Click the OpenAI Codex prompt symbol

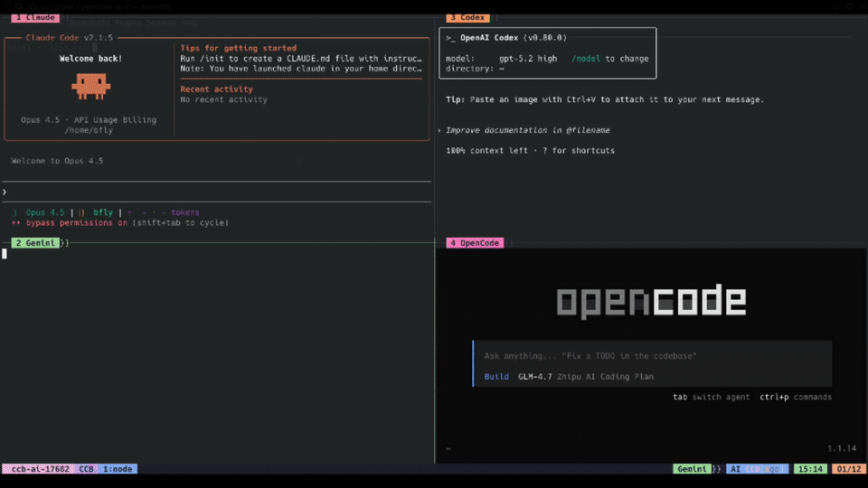pos(451,38)
